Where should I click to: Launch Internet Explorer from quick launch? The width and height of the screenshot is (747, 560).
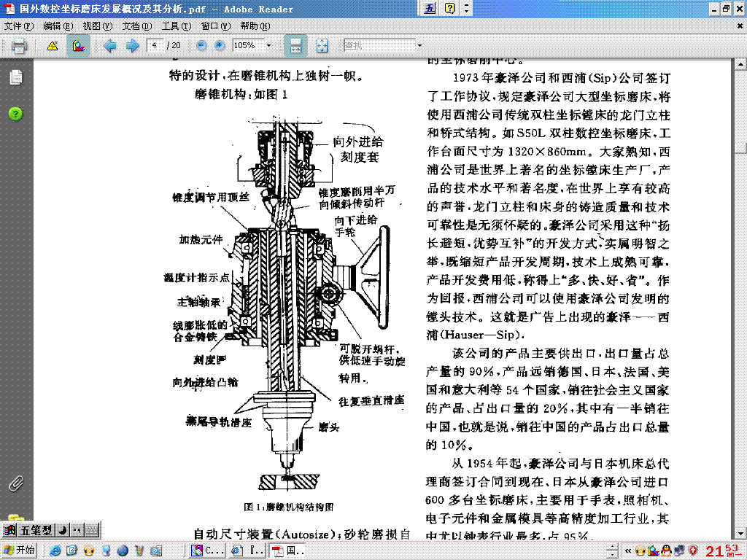(55, 551)
